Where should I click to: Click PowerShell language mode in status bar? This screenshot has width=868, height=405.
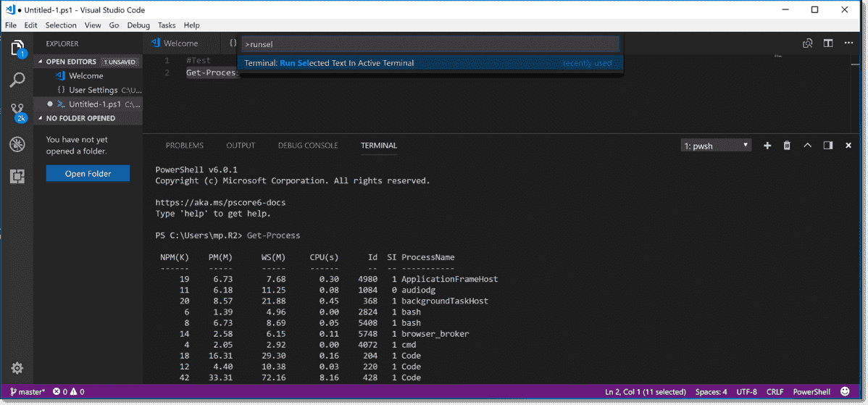pyautogui.click(x=811, y=392)
